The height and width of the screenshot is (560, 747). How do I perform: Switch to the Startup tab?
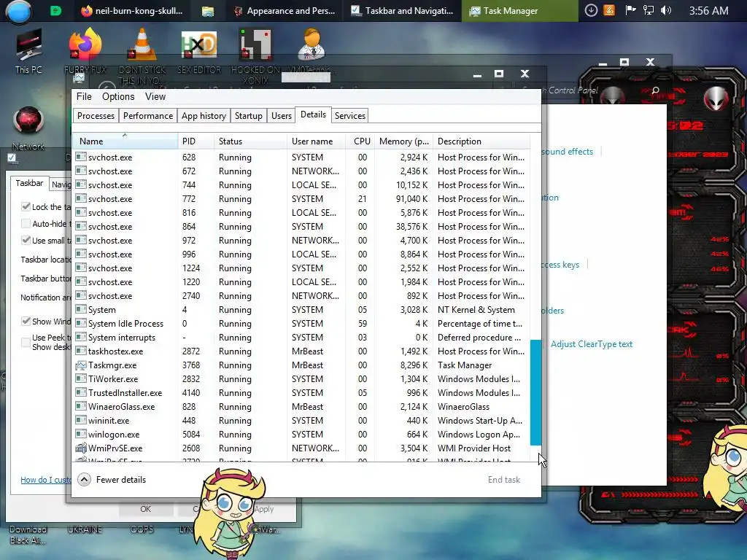pos(248,116)
